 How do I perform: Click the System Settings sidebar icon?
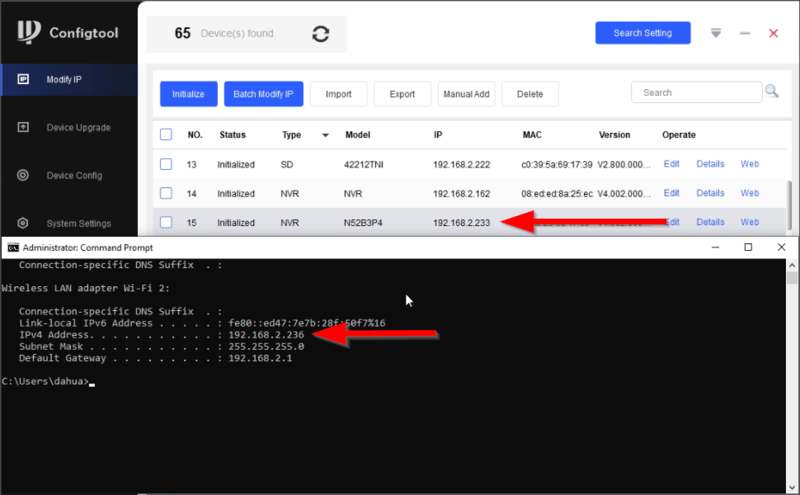[x=23, y=223]
